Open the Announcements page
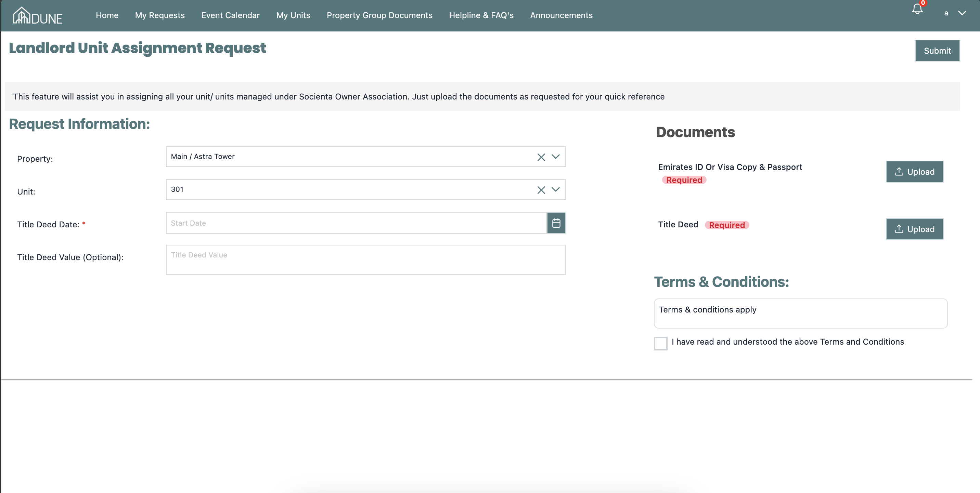The width and height of the screenshot is (980, 493). click(561, 15)
